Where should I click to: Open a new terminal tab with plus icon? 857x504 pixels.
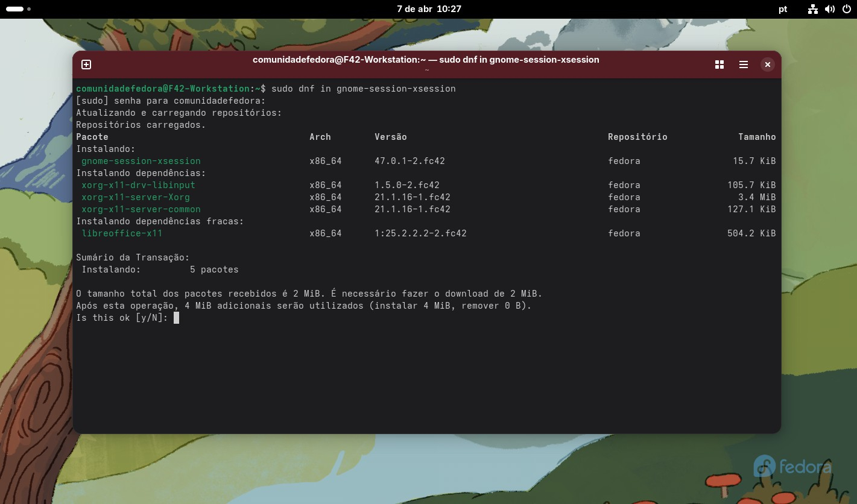pos(86,65)
